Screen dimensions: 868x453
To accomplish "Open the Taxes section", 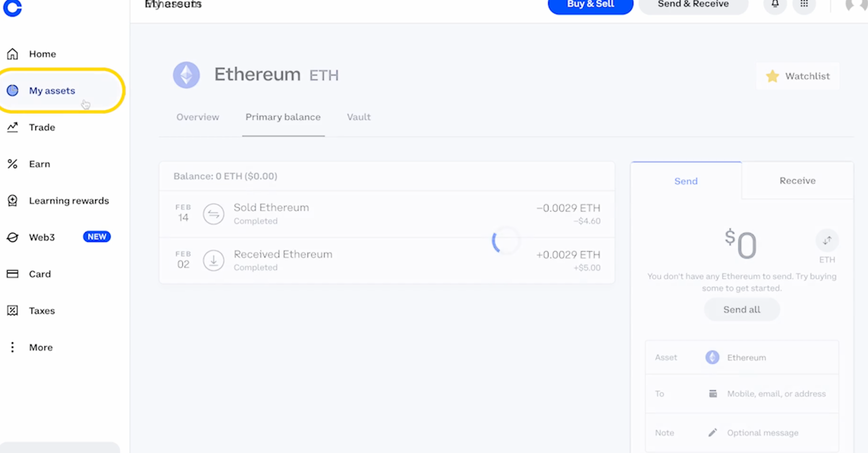I will pos(31,310).
